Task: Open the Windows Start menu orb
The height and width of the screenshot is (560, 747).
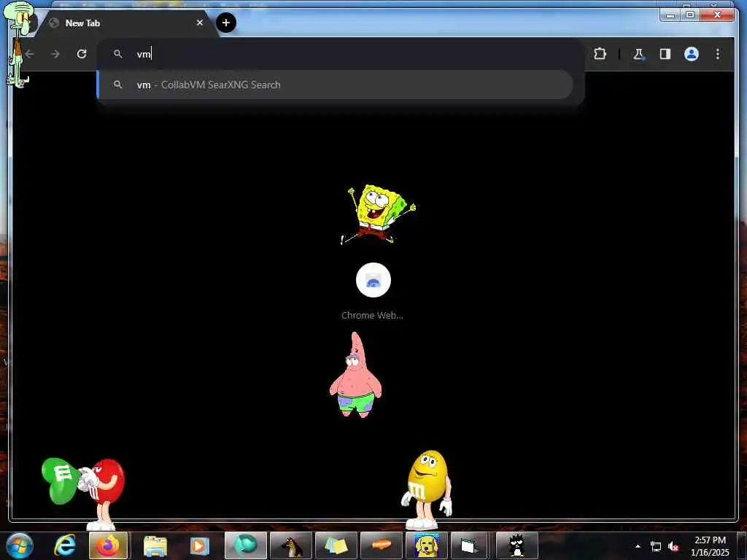Action: tap(20, 545)
